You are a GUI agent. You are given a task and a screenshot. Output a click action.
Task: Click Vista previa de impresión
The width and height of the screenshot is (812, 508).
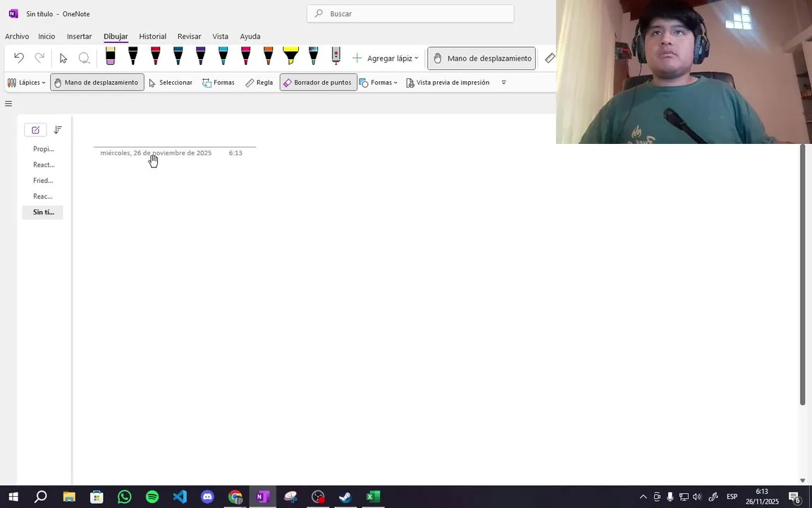coord(448,83)
